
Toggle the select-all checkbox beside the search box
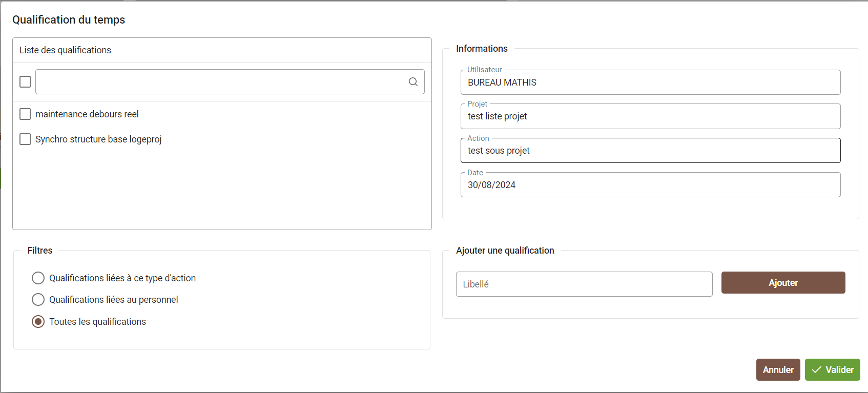tap(25, 82)
